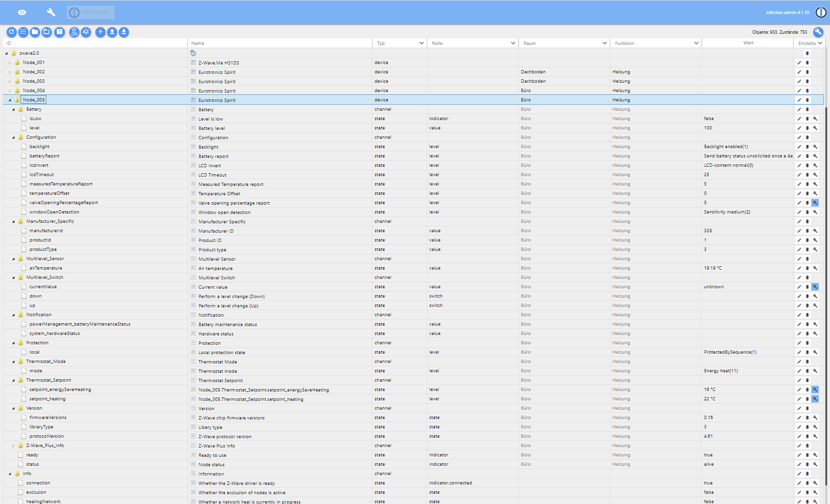Expand the Node_001 tree node
The width and height of the screenshot is (830, 504).
(10, 63)
